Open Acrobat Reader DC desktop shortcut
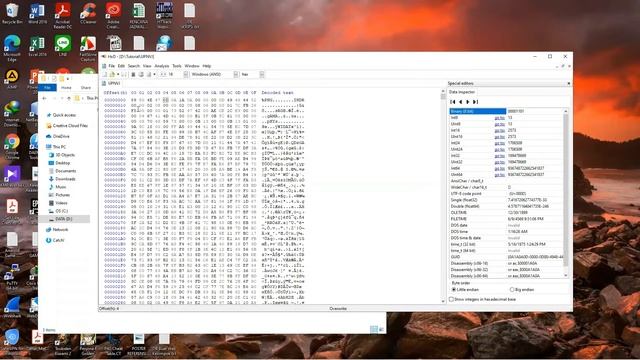This screenshot has height=360, width=640. [x=62, y=16]
